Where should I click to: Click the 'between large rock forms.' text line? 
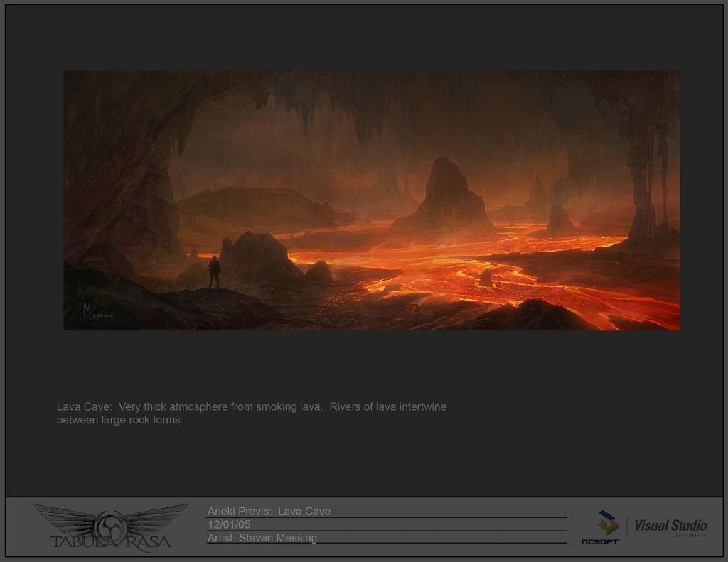(119, 420)
